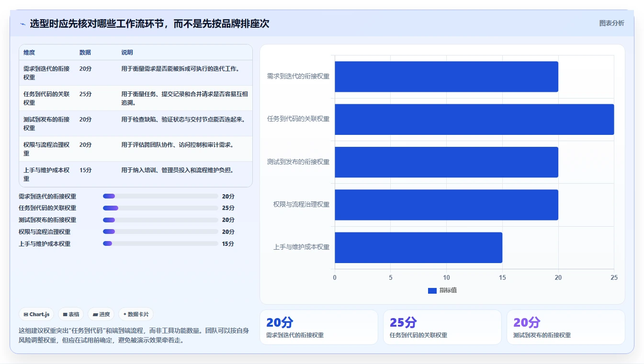Image resolution: width=644 pixels, height=364 pixels.
Task: Click the lightning icon beside the page title
Action: coord(23,24)
